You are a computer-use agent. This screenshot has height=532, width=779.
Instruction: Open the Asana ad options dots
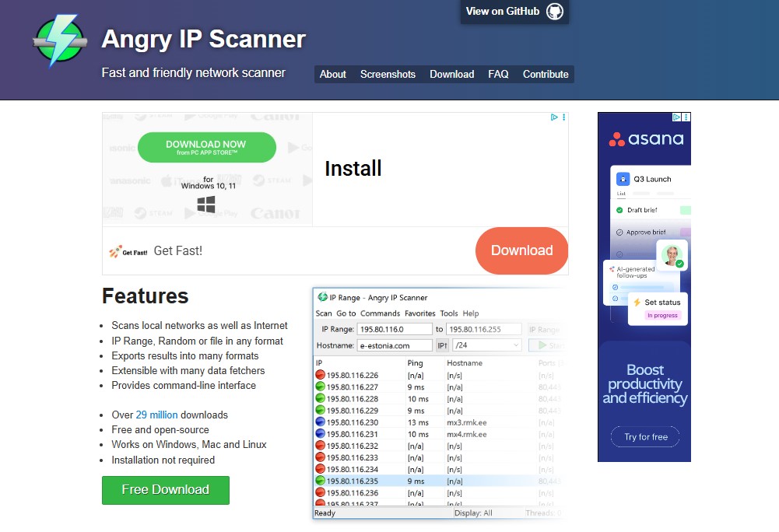point(686,117)
